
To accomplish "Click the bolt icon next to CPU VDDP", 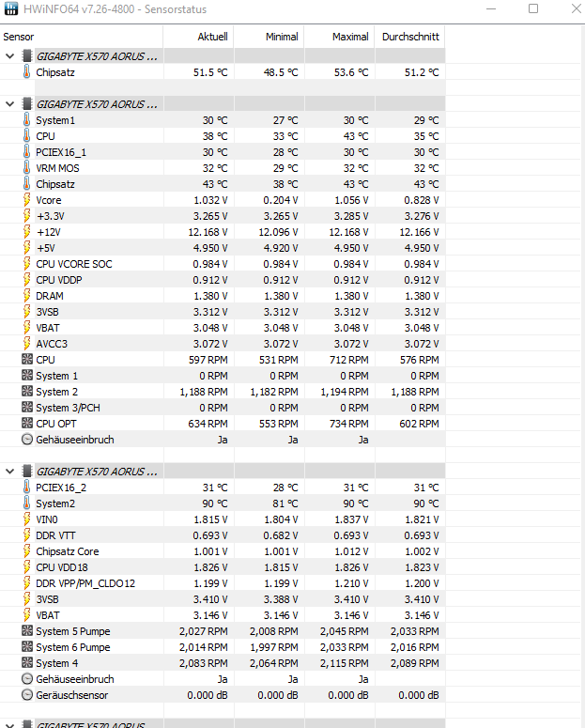I will point(27,280).
